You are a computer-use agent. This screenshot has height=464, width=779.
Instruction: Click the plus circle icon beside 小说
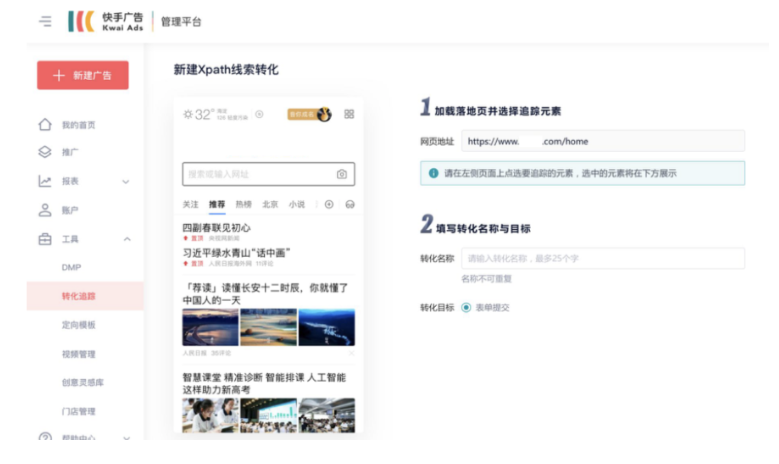[329, 204]
